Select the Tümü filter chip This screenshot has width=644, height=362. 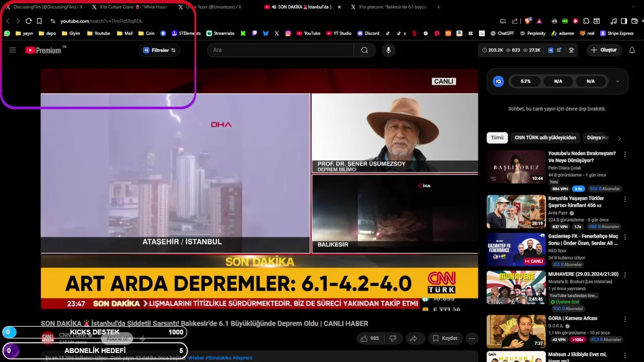pyautogui.click(x=497, y=138)
